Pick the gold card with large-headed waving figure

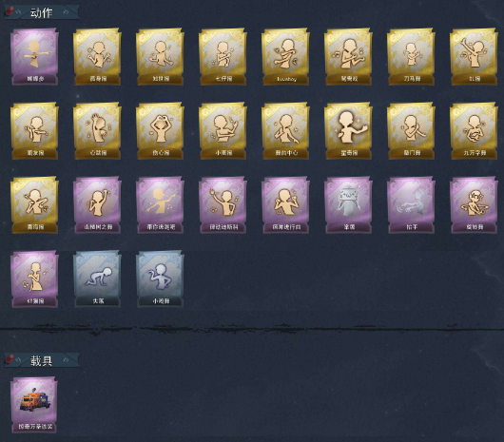pos(348,131)
